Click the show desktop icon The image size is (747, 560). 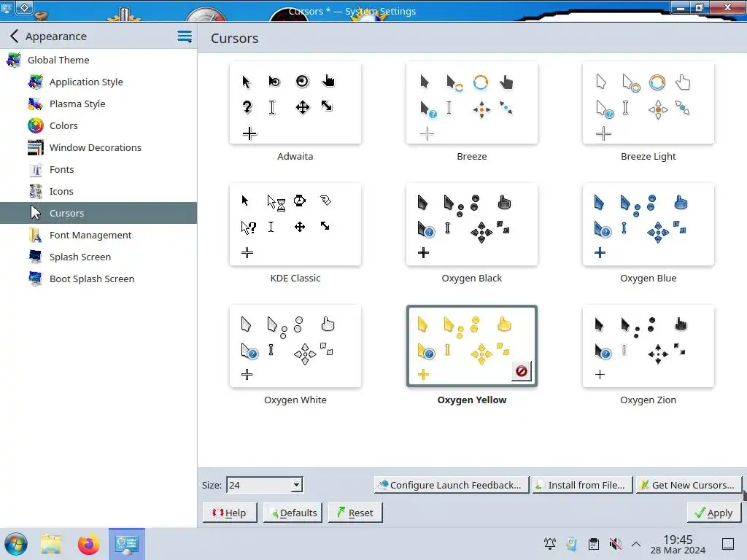click(x=728, y=543)
